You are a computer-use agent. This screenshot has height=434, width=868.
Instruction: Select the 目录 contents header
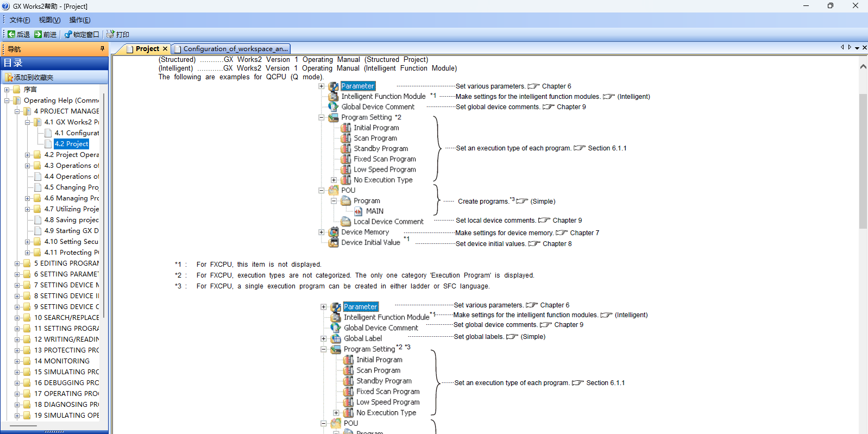point(54,63)
